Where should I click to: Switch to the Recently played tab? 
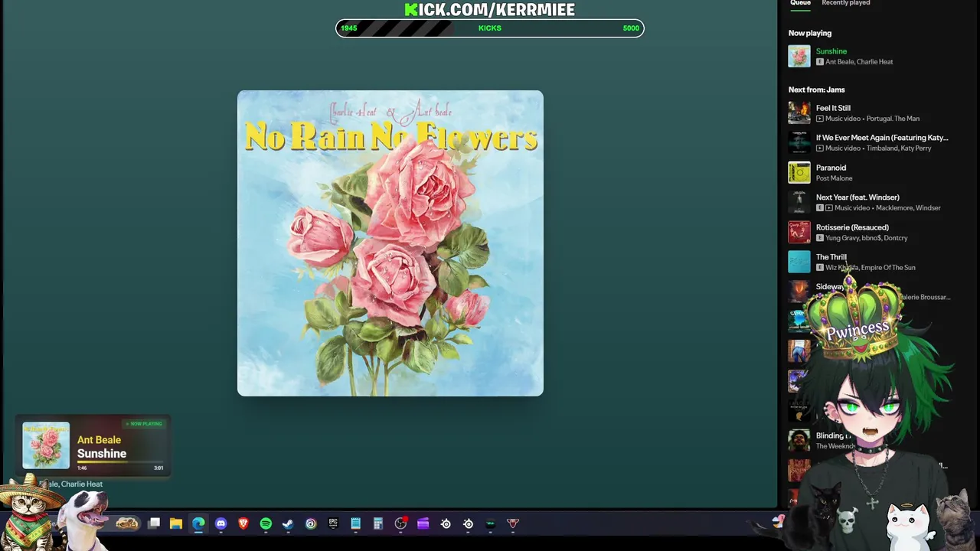[x=846, y=3]
